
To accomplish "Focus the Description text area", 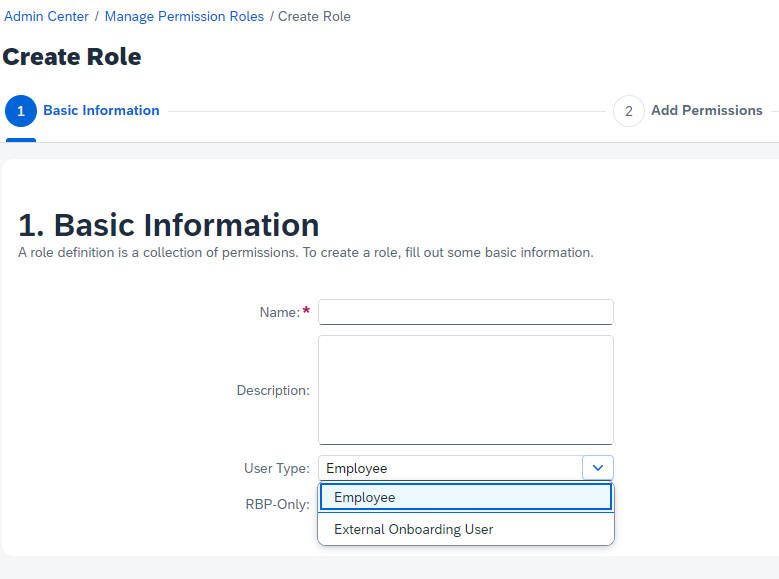I will point(466,390).
